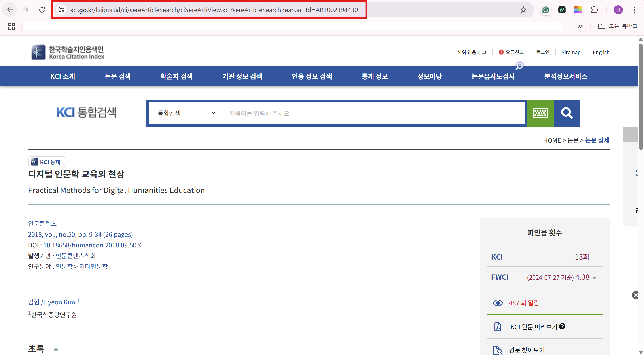Viewport: 644px width, 355px height.
Task: Open KCI 원문 미리보기 PDF icon
Action: point(498,327)
